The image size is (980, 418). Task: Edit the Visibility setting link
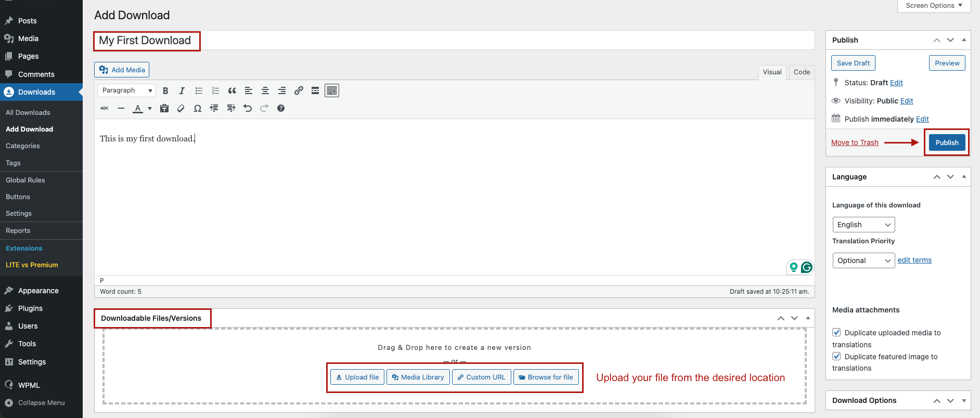tap(907, 101)
